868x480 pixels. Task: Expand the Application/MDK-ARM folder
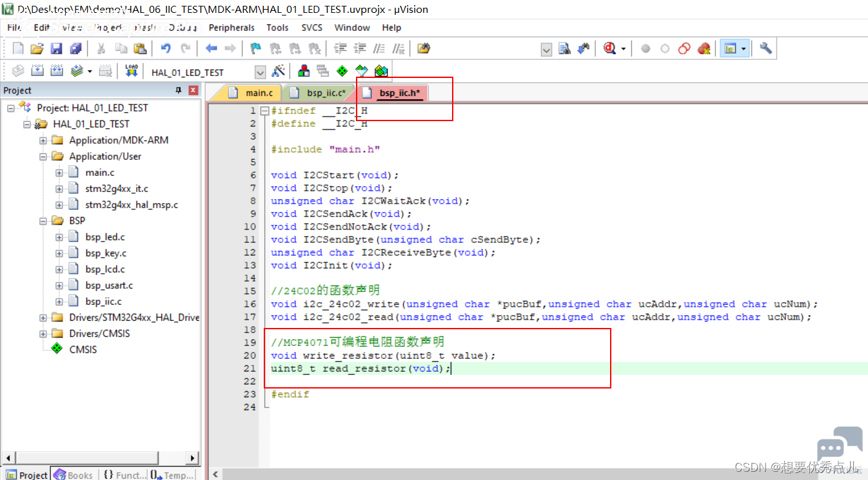[x=43, y=140]
